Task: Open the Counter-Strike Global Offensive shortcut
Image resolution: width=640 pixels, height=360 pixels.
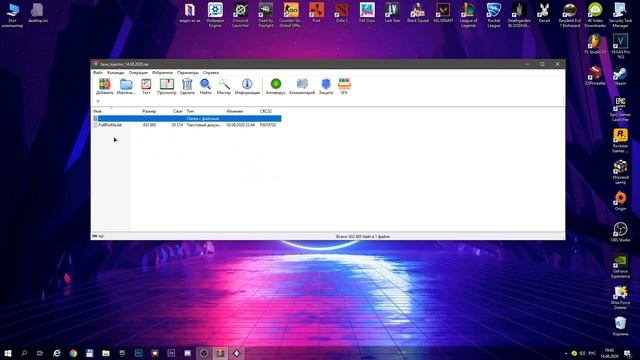Action: point(291,15)
